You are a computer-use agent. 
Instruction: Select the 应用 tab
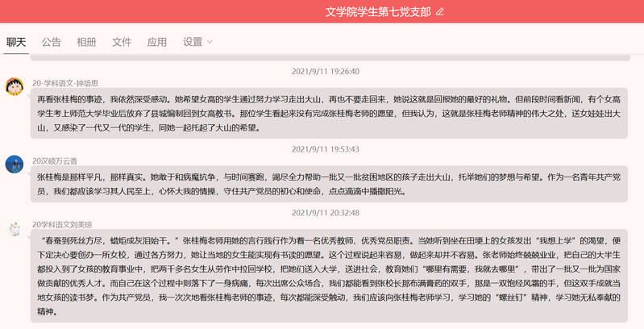[157, 42]
